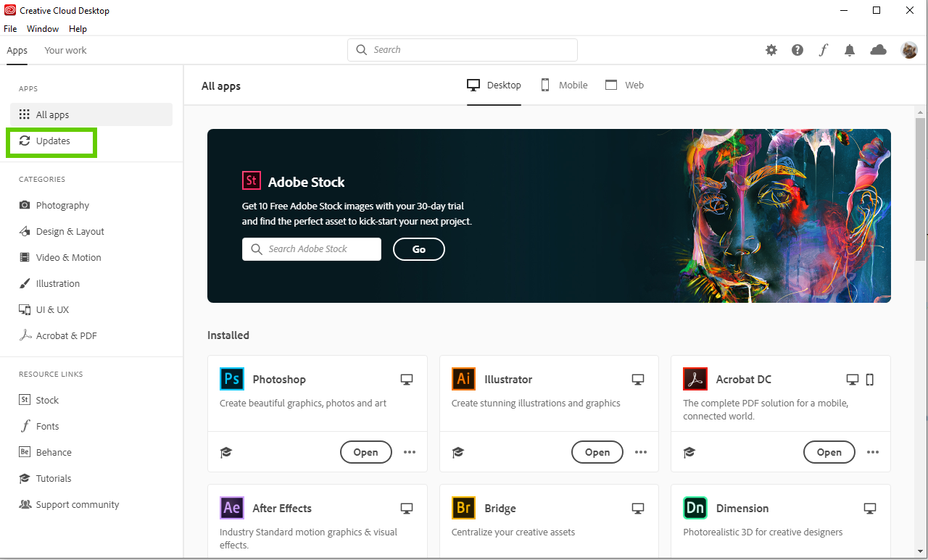
Task: Open the Window menu
Action: [42, 28]
